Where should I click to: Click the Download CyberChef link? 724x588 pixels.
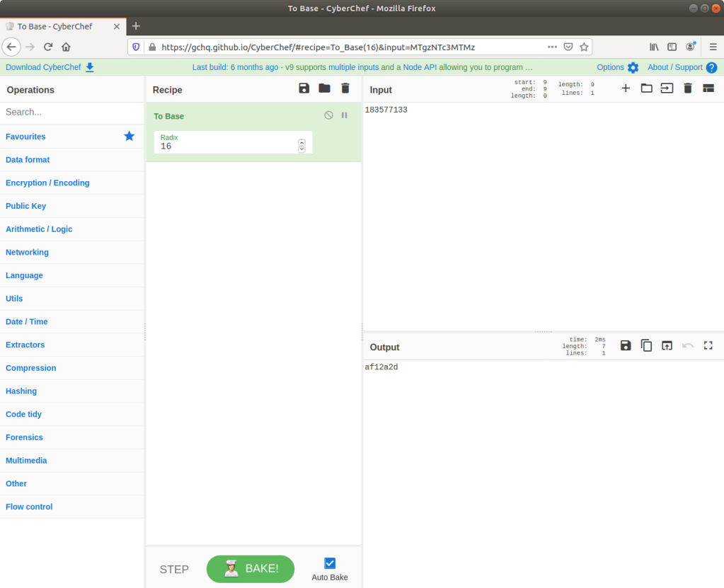(x=50, y=67)
